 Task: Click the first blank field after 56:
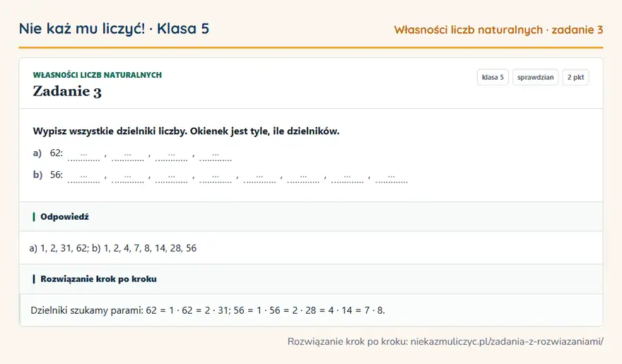tap(83, 177)
